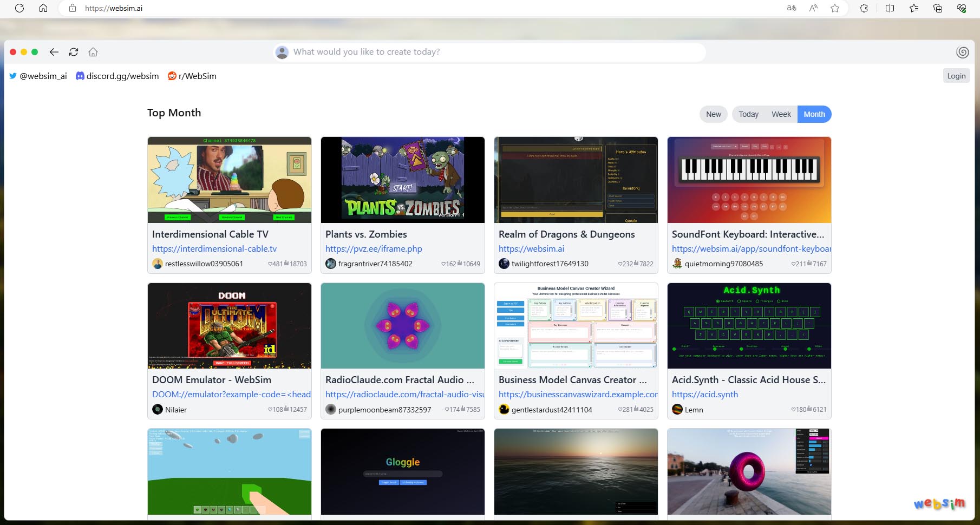Open Business Model Canvas Creator thumbnail

point(576,326)
